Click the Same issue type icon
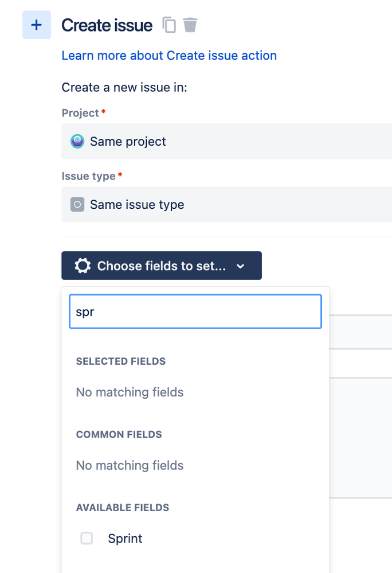The height and width of the screenshot is (573, 392). coord(77,205)
